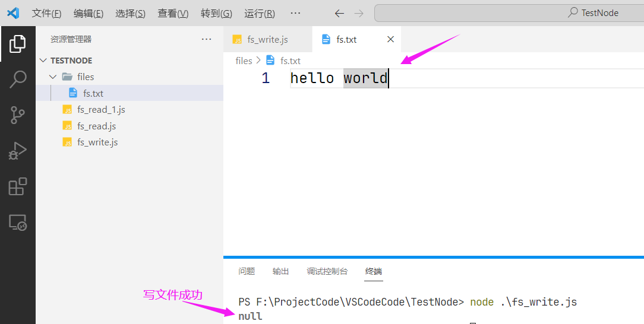Viewport: 644px width, 324px height.
Task: Click line number 1 in editor gutter
Action: (x=266, y=78)
